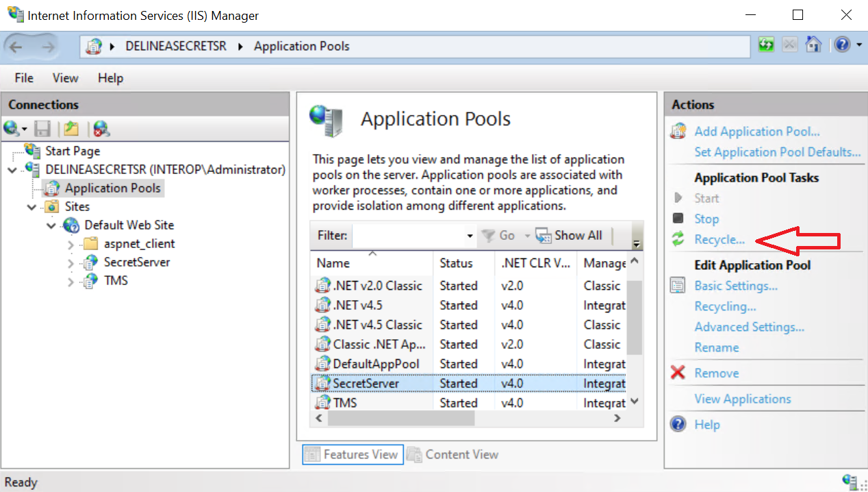
Task: Select the SecretServer application pool row
Action: click(469, 384)
